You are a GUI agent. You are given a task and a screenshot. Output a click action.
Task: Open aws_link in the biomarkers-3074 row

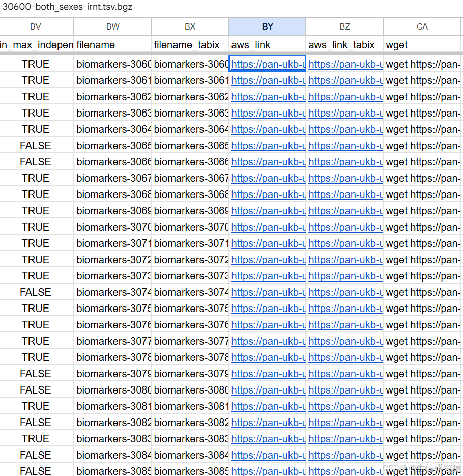[268, 292]
